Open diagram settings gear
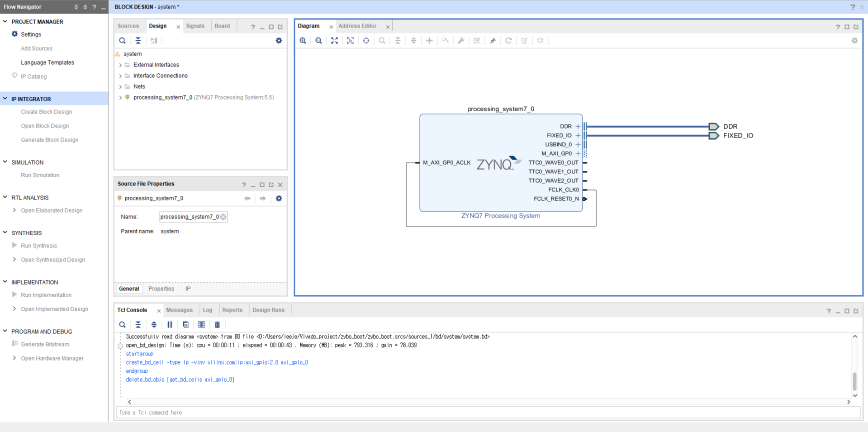The width and height of the screenshot is (868, 432). click(x=854, y=41)
